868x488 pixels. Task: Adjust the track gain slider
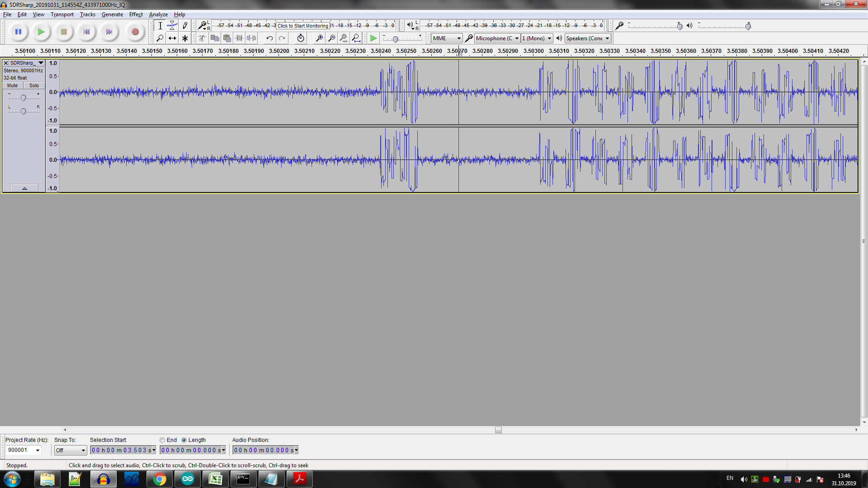pos(24,98)
